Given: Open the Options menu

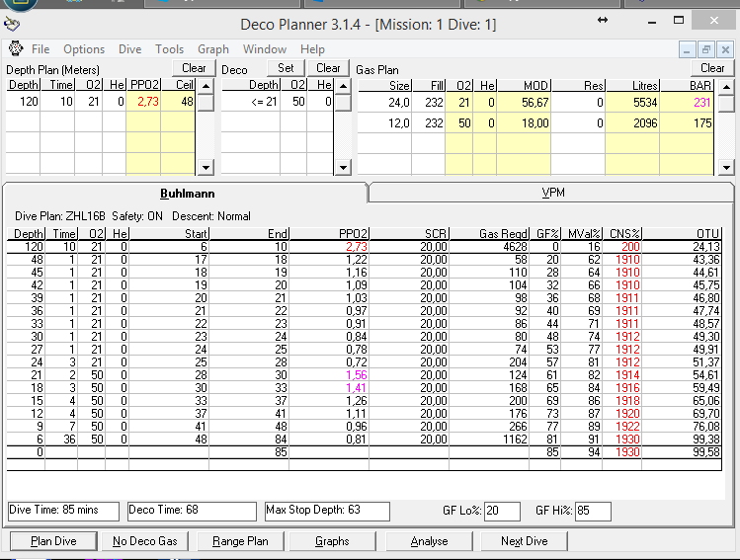Looking at the screenshot, I should 84,49.
